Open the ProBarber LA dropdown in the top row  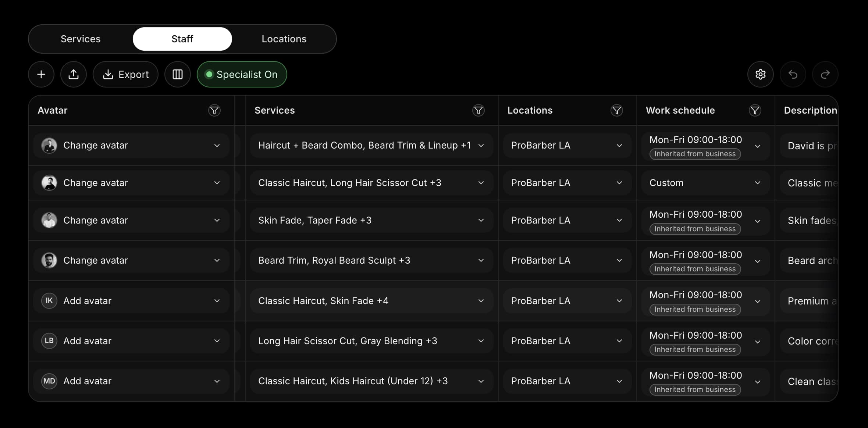tap(619, 145)
